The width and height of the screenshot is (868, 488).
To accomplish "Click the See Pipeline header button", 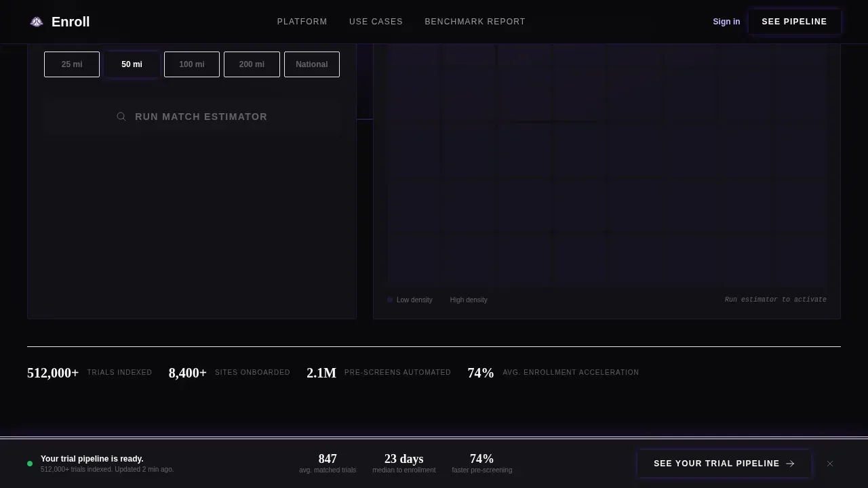I will (x=795, y=22).
